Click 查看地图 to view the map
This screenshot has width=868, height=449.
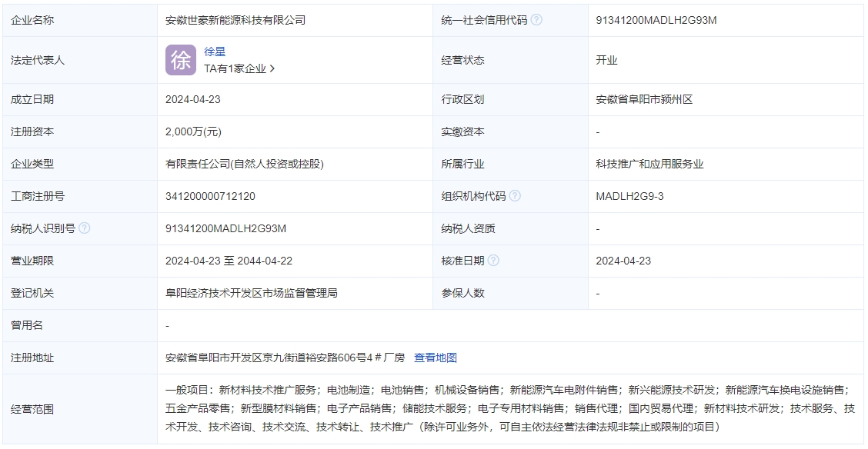click(434, 358)
